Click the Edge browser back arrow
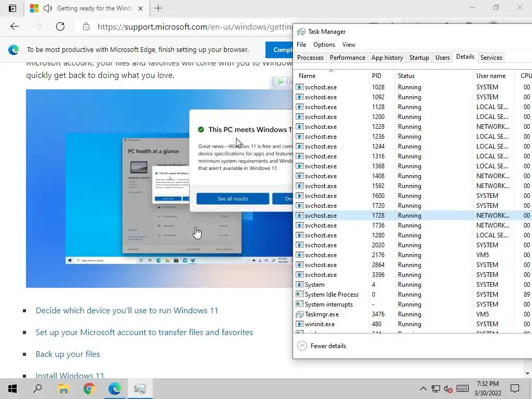 click(x=14, y=26)
